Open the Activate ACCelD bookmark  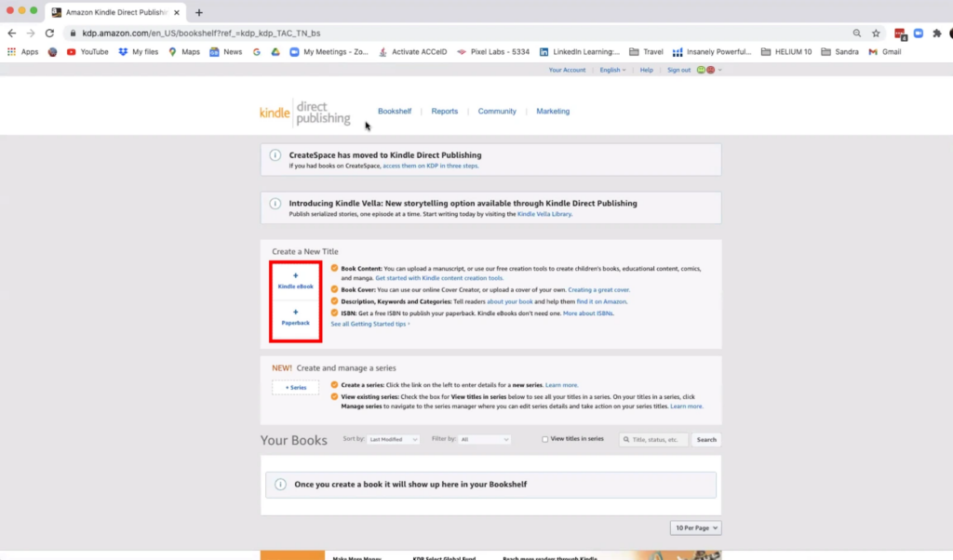tap(412, 51)
